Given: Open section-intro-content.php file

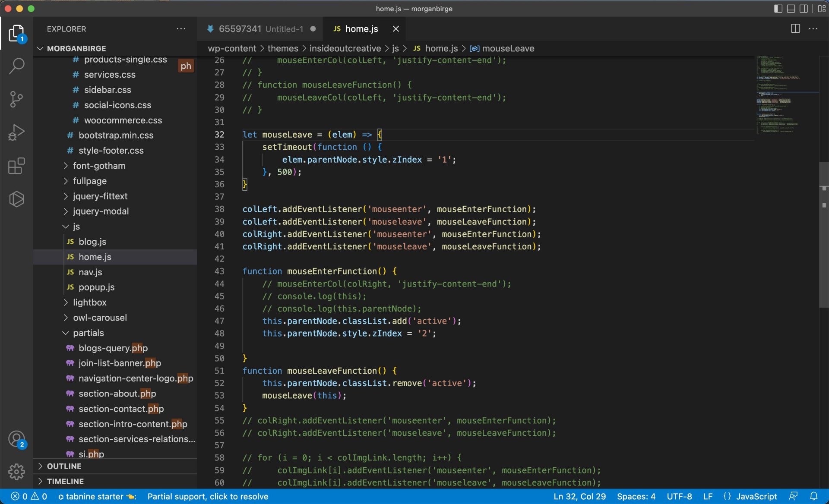Looking at the screenshot, I should coord(115,424).
